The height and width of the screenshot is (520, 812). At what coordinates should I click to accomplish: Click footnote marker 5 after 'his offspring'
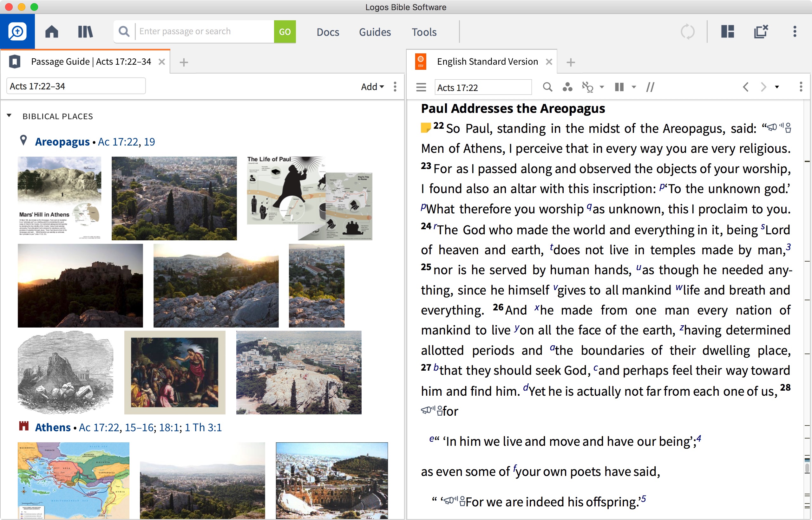coord(644,499)
